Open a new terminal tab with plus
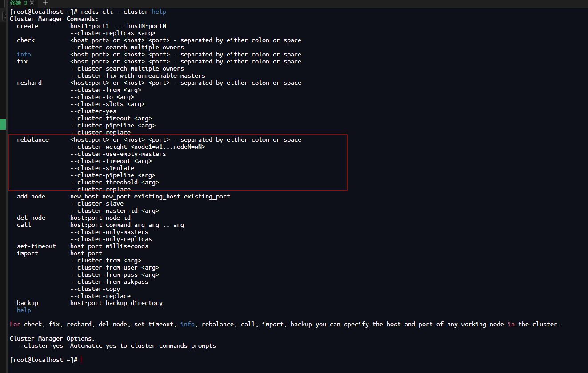 pyautogui.click(x=45, y=3)
